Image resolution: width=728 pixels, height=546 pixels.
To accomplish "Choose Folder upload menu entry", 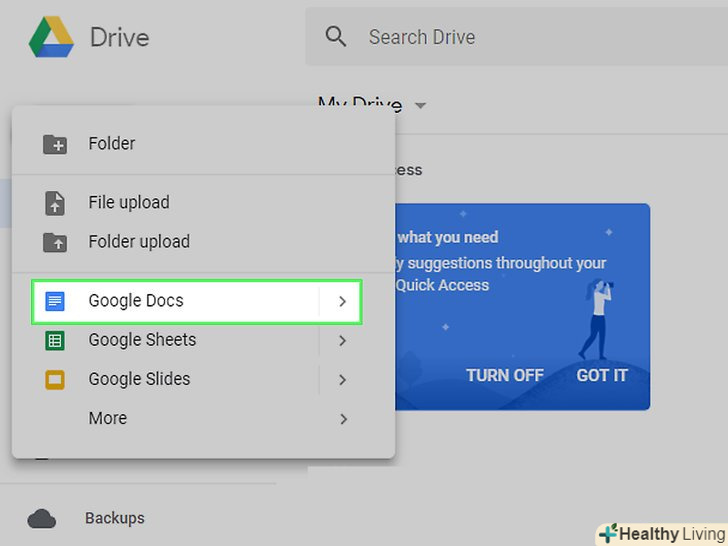I will (x=203, y=241).
